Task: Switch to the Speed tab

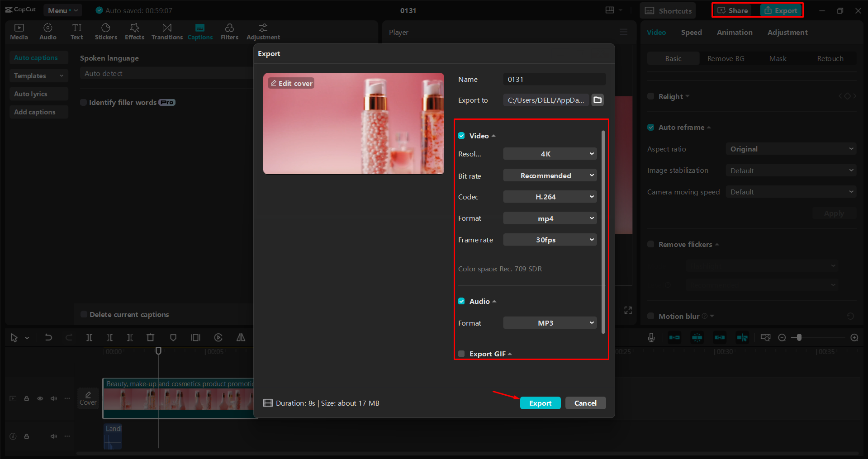Action: (691, 32)
